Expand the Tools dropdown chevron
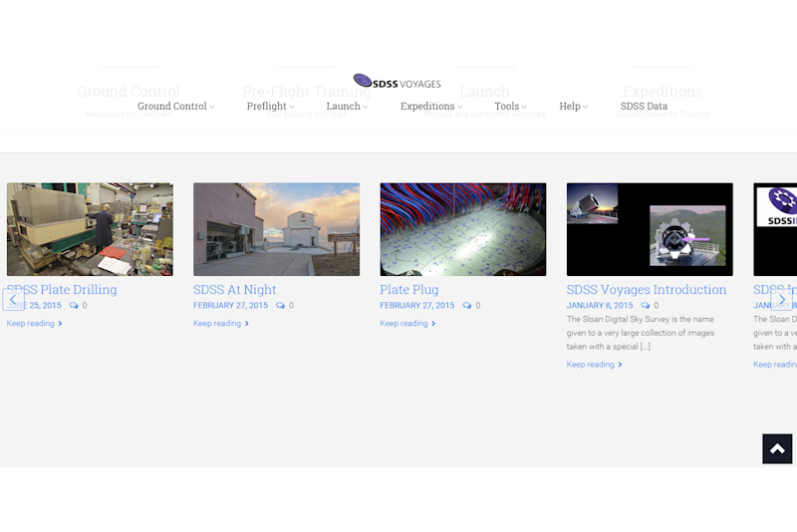 (525, 107)
